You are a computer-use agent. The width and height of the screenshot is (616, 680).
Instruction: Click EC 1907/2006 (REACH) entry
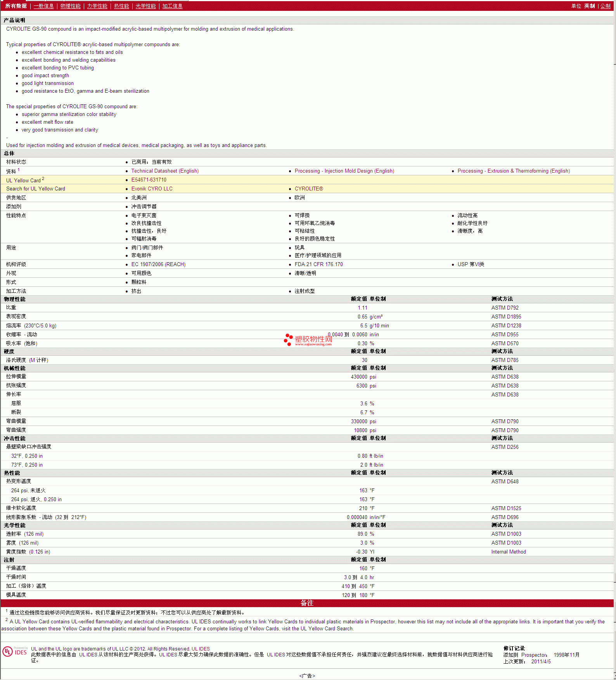[x=158, y=265]
